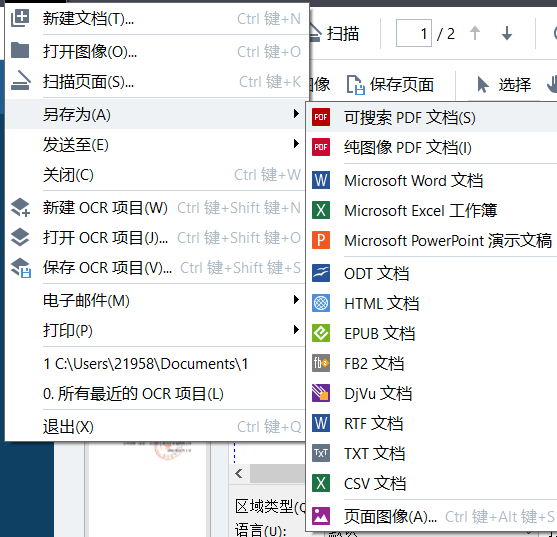Click the Save Page toolbar icon
The height and width of the screenshot is (537, 557).
click(x=356, y=85)
